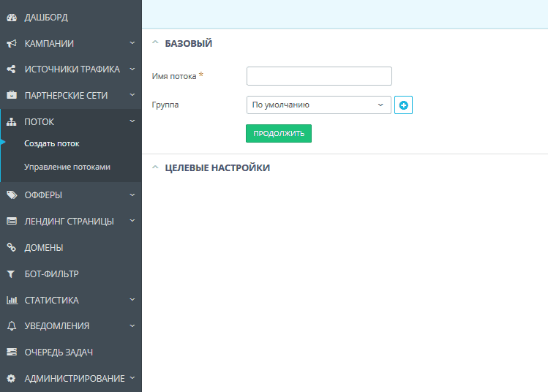Viewport: 548px width, 392px height.
Task: Open ДОМЕНЫ menu item
Action: tap(44, 248)
